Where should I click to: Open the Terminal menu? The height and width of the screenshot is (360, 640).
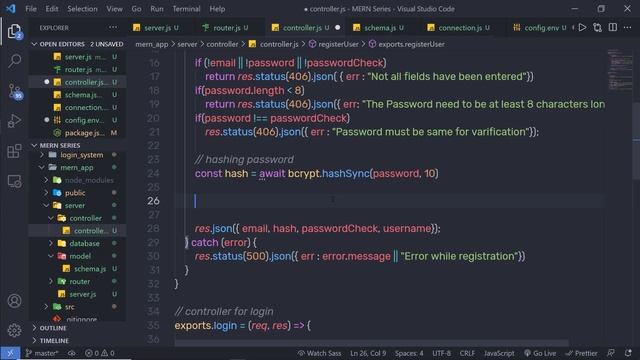pyautogui.click(x=186, y=9)
